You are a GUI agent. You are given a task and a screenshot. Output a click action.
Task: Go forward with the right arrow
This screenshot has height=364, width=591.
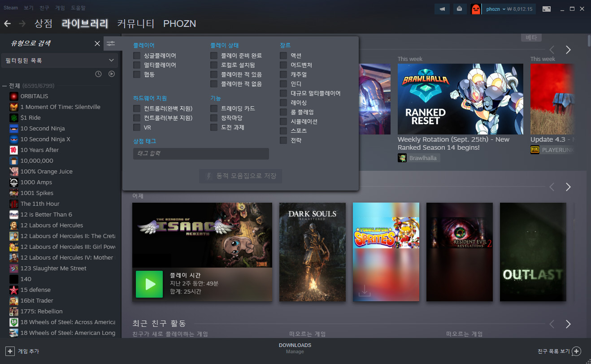22,23
